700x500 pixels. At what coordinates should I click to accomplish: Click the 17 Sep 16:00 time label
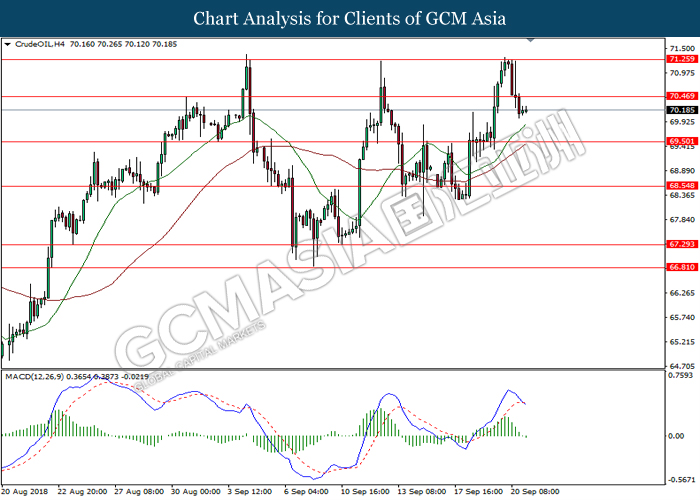tap(479, 492)
